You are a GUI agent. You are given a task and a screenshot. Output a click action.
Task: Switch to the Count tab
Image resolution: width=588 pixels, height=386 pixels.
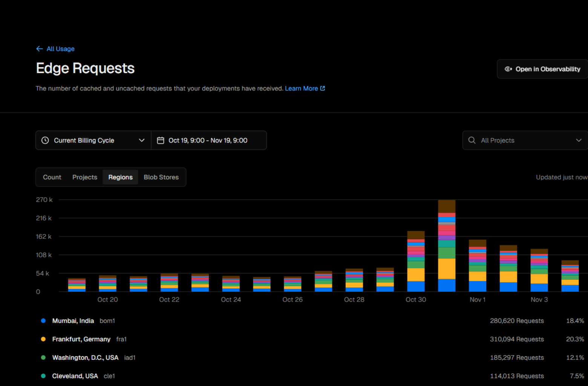coord(52,177)
